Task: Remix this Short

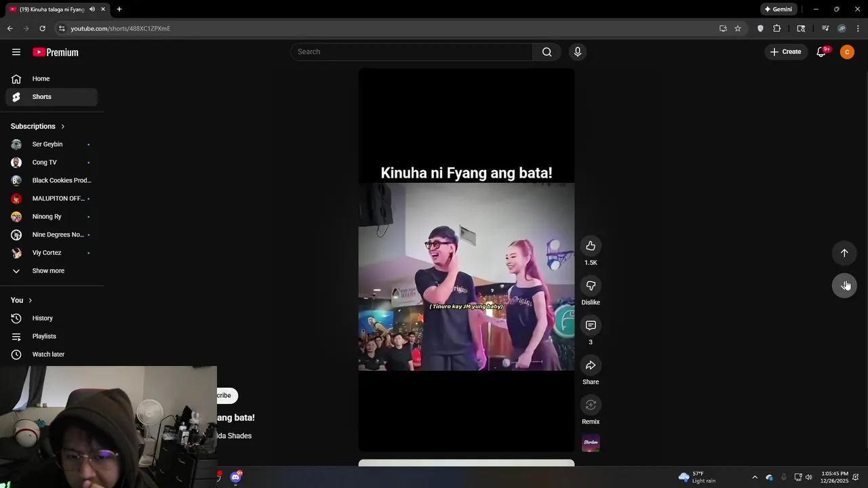Action: (x=591, y=405)
